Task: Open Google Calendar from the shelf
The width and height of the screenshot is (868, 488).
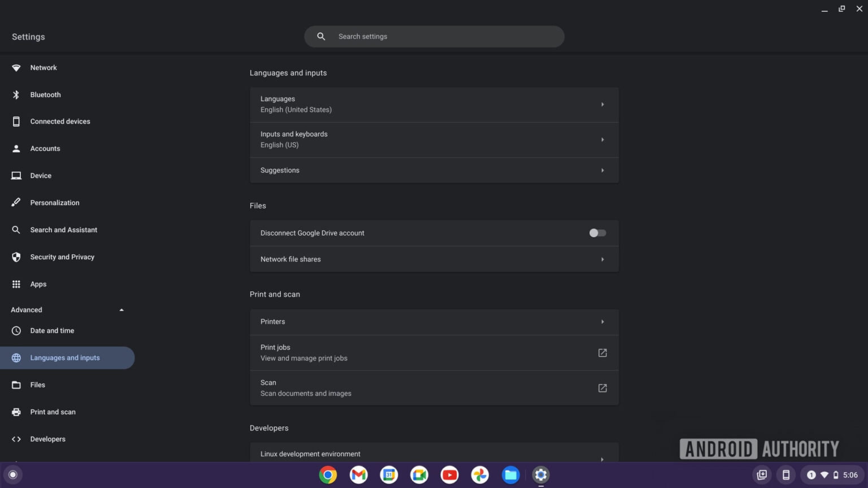Action: [x=389, y=474]
